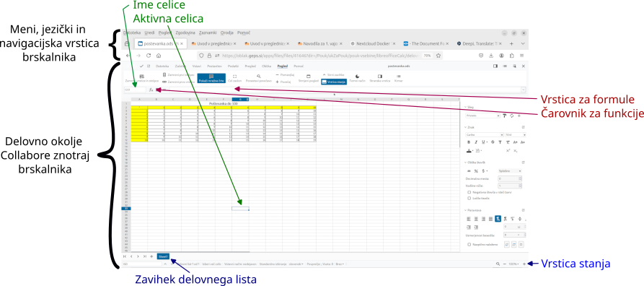Go back in browser history

(x=128, y=56)
